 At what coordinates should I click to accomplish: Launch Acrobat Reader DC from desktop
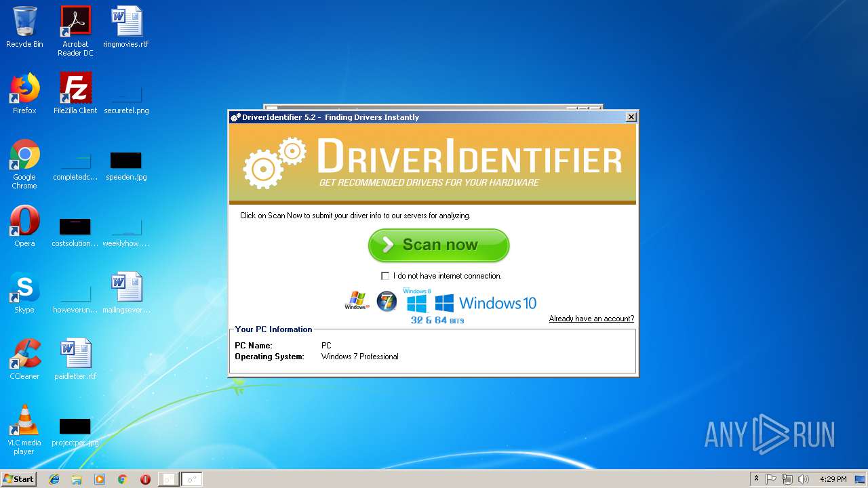point(75,31)
